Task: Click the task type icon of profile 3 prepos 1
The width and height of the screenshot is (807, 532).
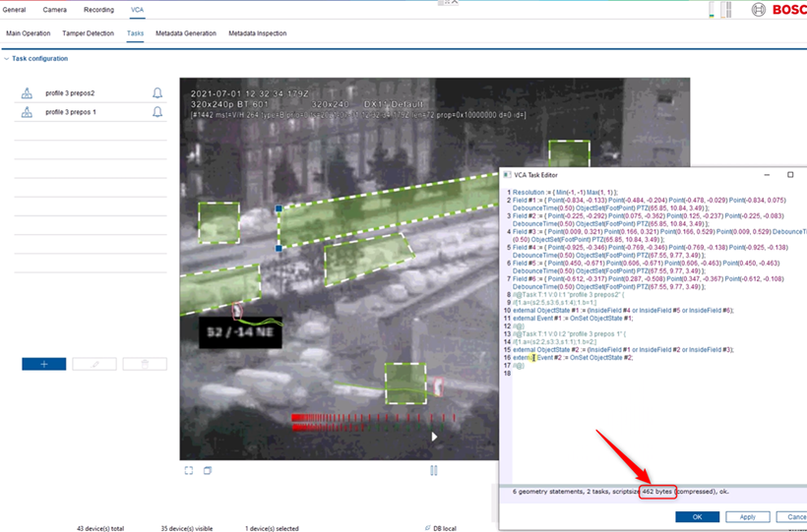Action: click(x=27, y=112)
